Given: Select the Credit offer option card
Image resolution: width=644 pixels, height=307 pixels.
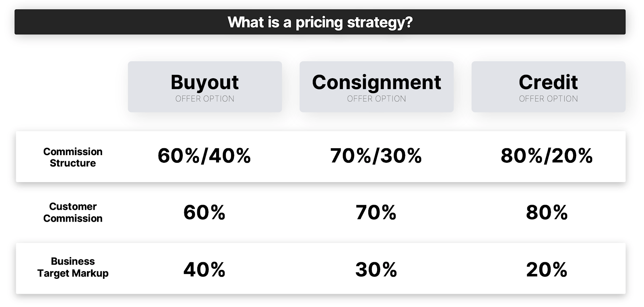Looking at the screenshot, I should pos(548,87).
